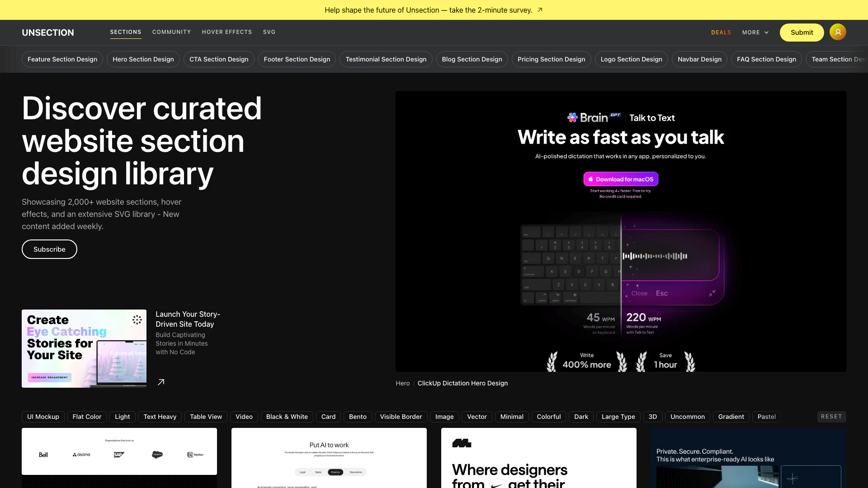Open the user profile avatar icon
Viewport: 868px width, 488px height.
pyautogui.click(x=838, y=32)
